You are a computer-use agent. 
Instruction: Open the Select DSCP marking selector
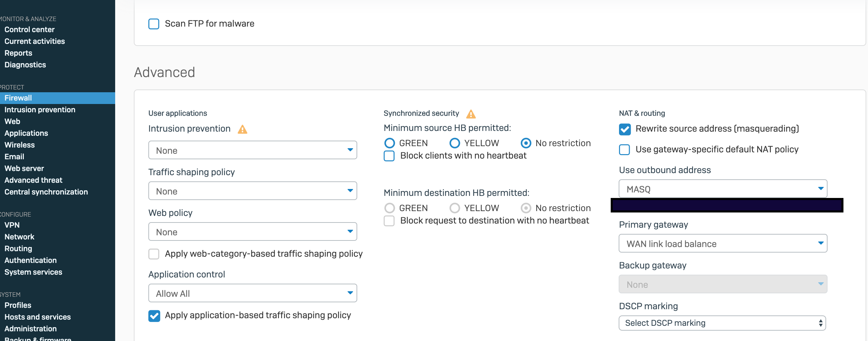[x=722, y=323]
